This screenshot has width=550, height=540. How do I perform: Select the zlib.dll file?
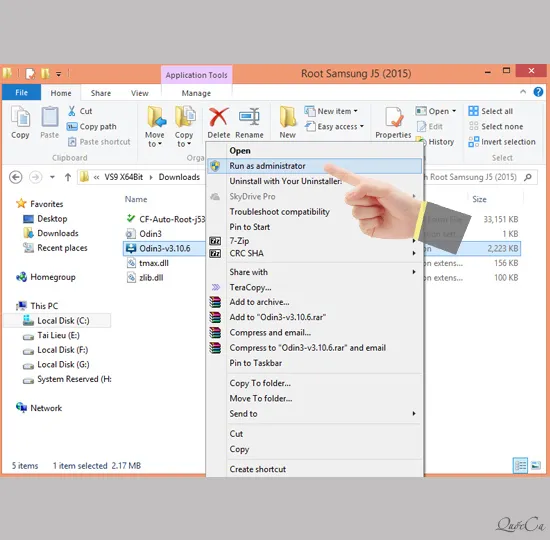coord(145,278)
